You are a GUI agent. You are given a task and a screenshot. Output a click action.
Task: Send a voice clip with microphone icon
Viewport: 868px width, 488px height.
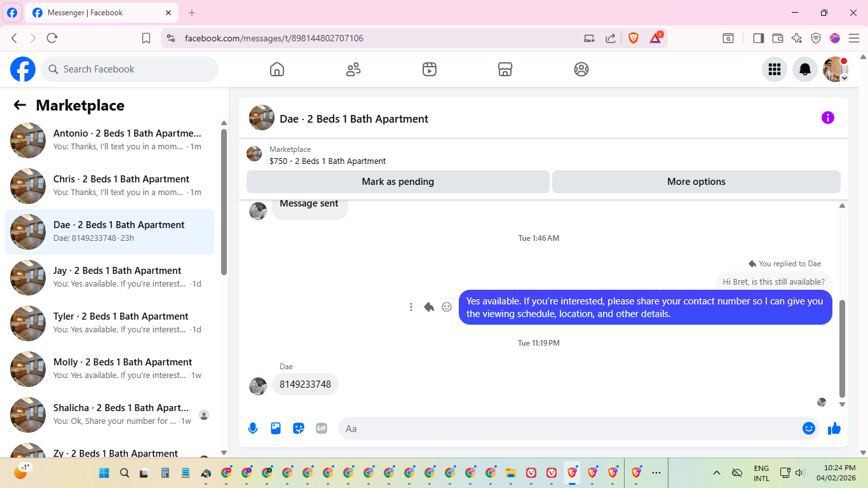point(253,429)
